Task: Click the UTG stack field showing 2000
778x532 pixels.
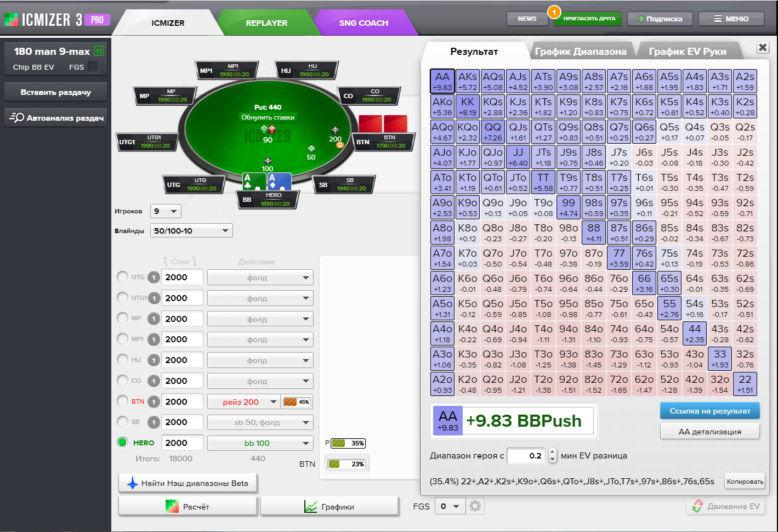Action: click(x=182, y=278)
